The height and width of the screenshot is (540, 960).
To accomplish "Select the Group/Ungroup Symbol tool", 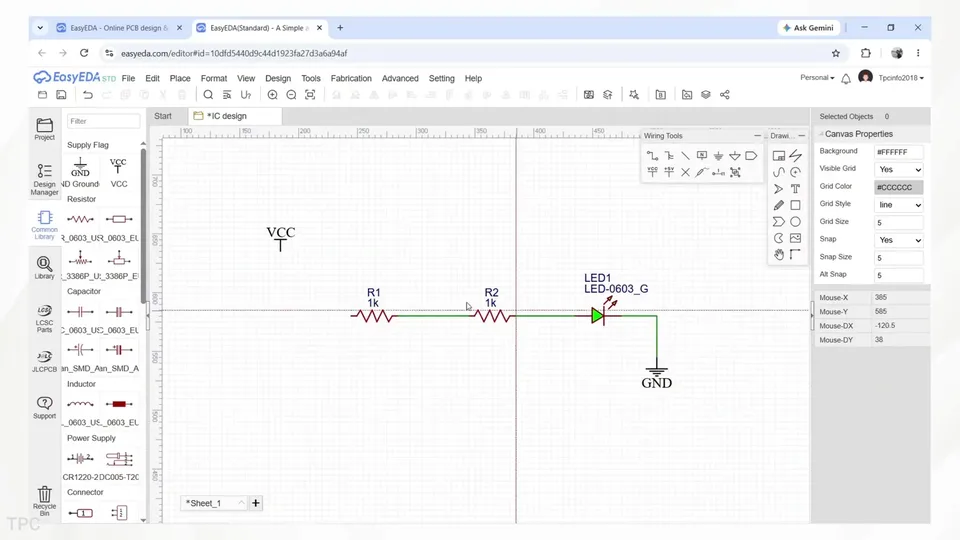I will point(735,172).
